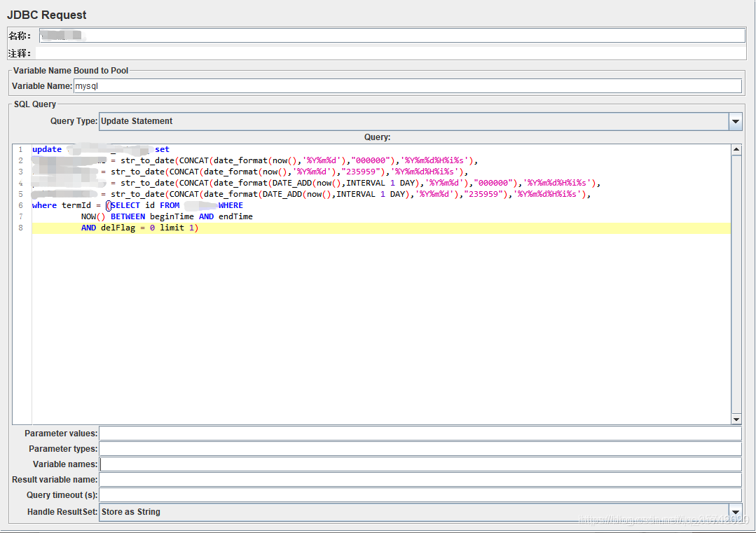Click the 注释 comment input field
The image size is (756, 533).
(390, 53)
